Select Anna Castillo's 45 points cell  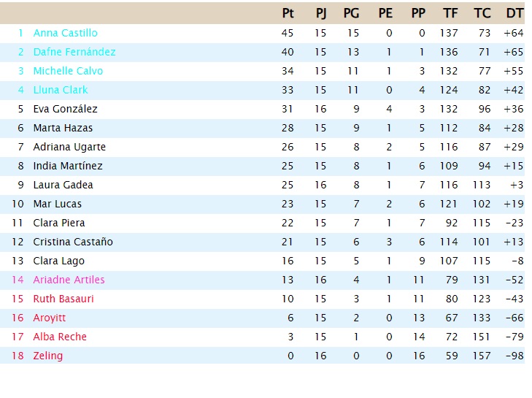click(x=288, y=33)
